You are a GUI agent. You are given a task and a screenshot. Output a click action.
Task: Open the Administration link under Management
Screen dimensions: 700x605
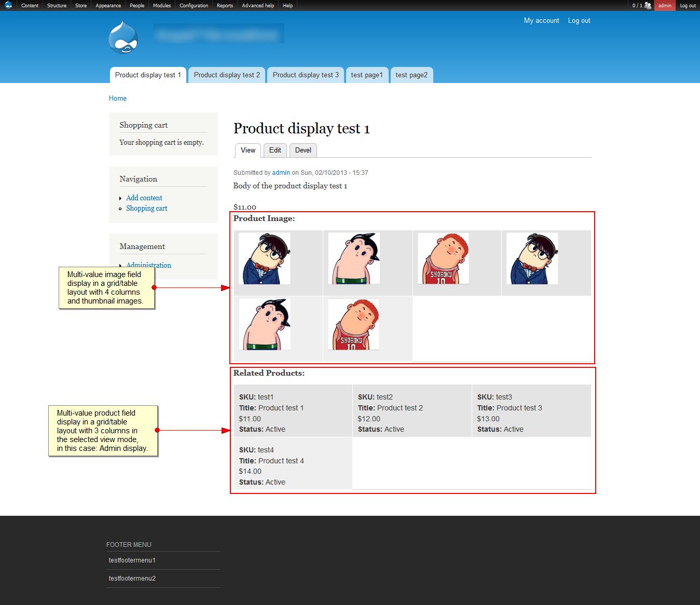click(x=148, y=265)
